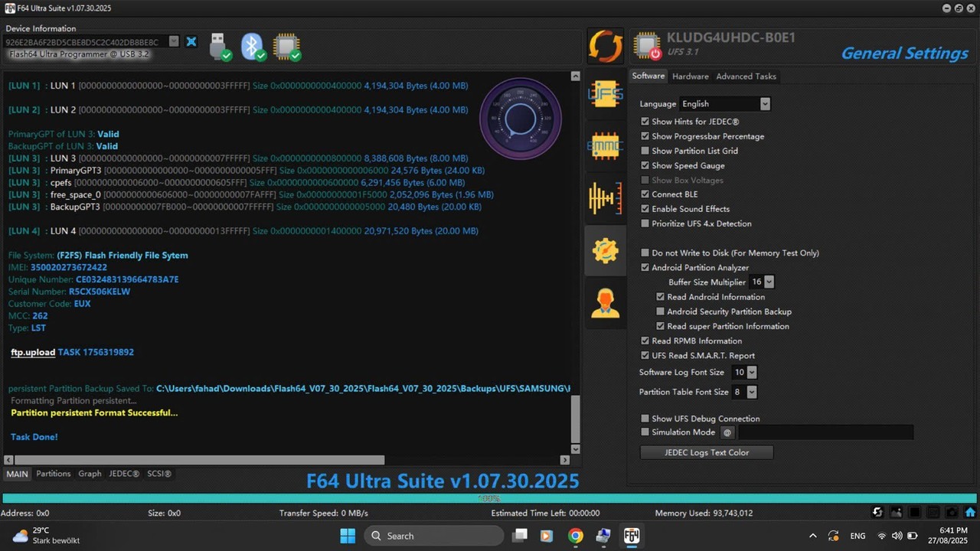
Task: Switch to the Partitions tab
Action: tap(54, 474)
